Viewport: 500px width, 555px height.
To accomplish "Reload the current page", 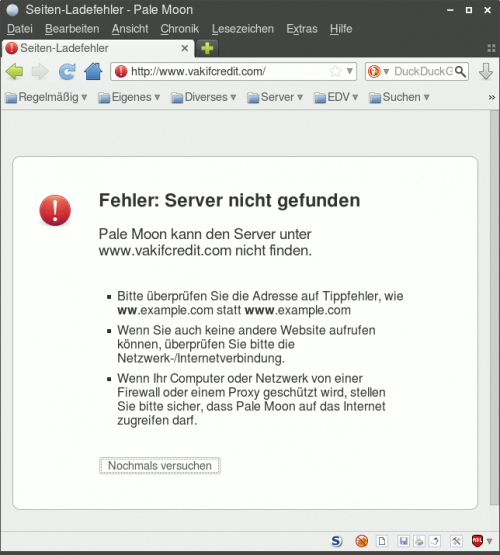I will coord(67,71).
